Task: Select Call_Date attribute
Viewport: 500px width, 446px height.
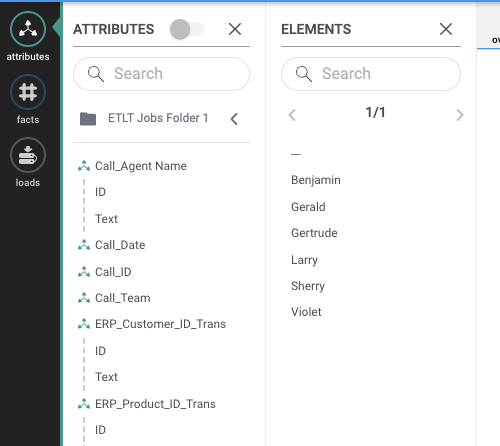Action: pos(120,245)
